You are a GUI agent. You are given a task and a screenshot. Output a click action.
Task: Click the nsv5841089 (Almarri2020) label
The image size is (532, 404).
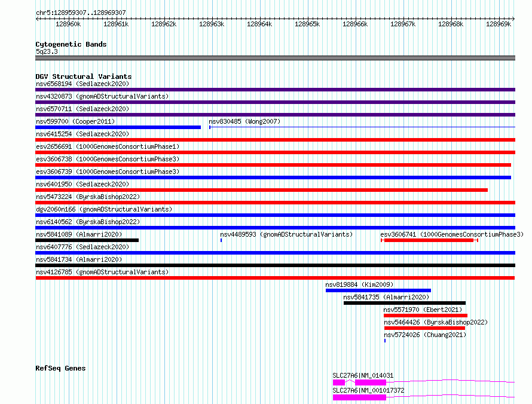pos(79,234)
